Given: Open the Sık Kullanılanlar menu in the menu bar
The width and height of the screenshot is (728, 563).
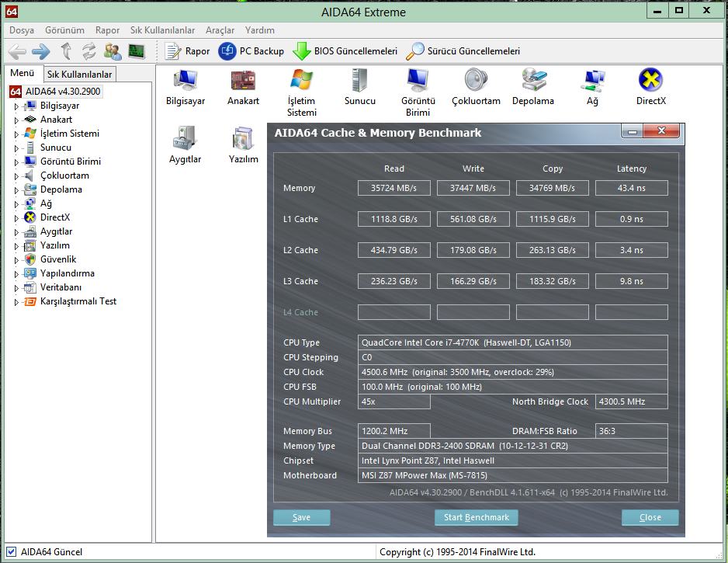Looking at the screenshot, I should 162,30.
